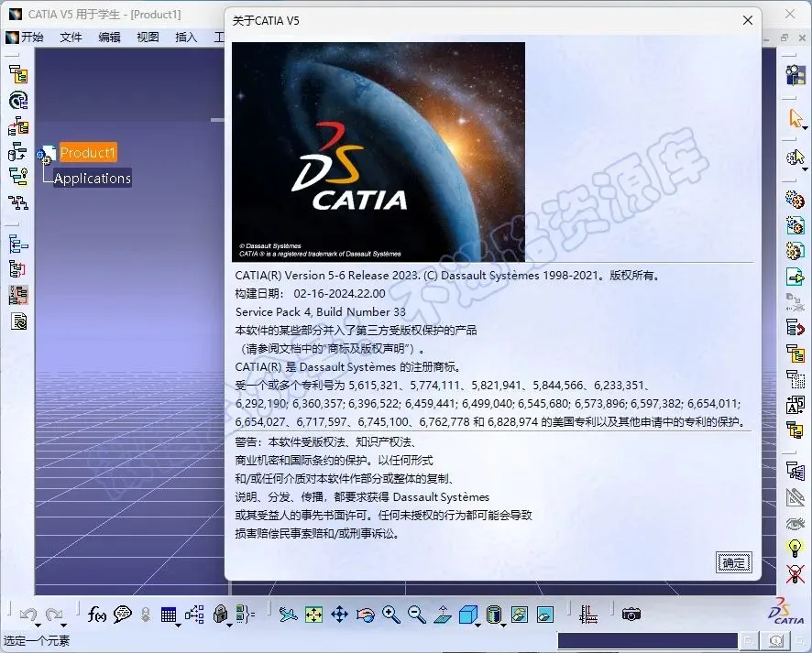Click the tree-with-light-bulb icon in left toolbar

click(18, 177)
